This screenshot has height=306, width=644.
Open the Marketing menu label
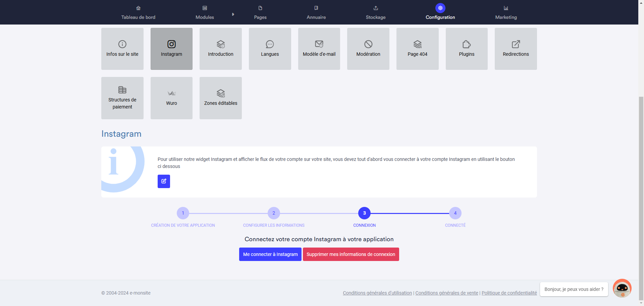[x=506, y=17]
